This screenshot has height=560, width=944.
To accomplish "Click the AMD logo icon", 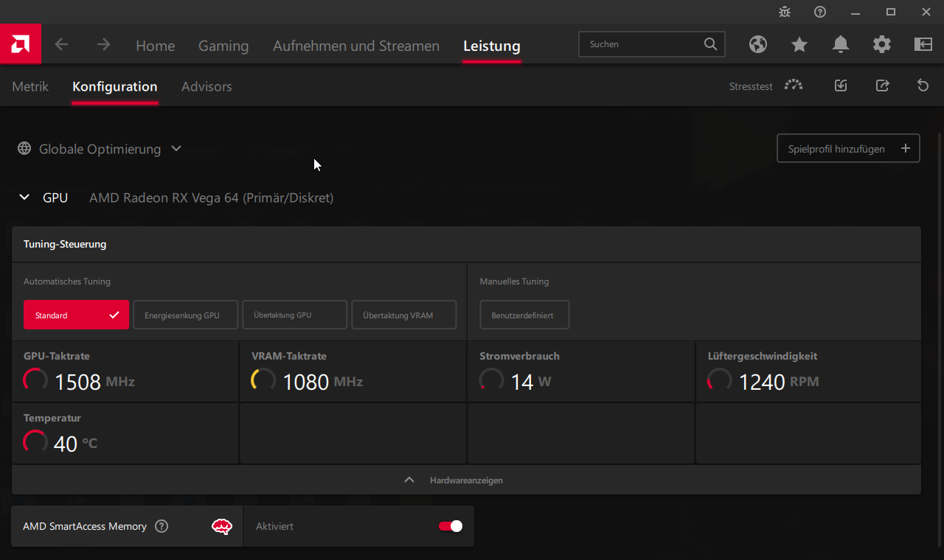I will 20,44.
